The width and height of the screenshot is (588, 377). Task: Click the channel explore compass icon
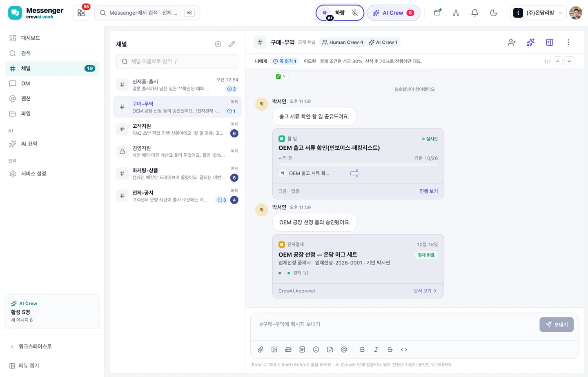click(218, 44)
